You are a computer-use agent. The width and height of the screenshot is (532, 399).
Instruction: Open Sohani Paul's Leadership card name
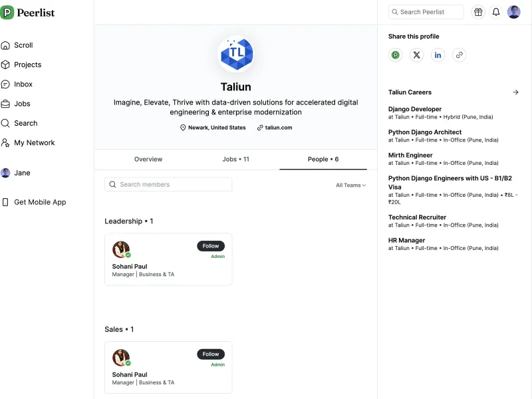[130, 267]
